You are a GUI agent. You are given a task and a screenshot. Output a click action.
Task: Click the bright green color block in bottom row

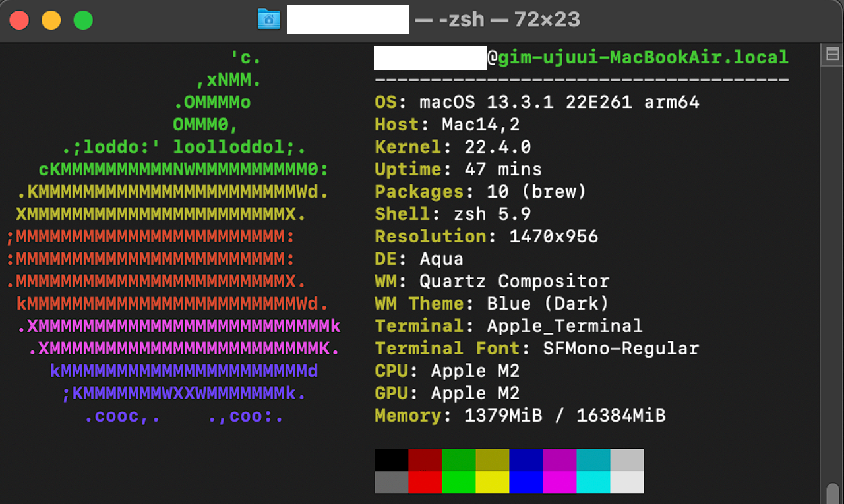(458, 482)
